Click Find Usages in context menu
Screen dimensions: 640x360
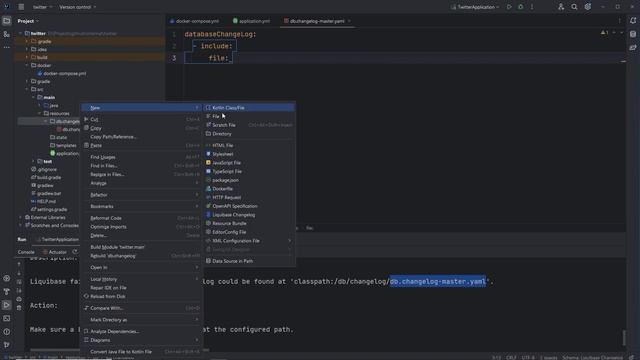pos(141,157)
